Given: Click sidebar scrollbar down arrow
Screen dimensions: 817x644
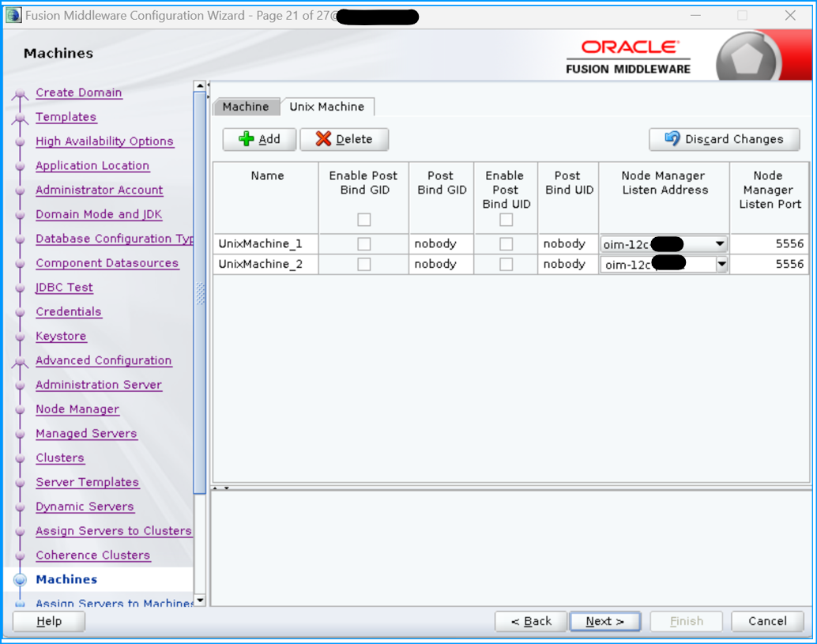Looking at the screenshot, I should [x=200, y=600].
